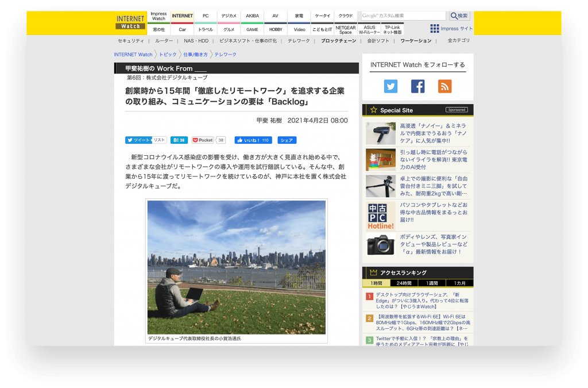The image size is (588, 388).
Task: Go to テレワーク category in subnav
Action: (299, 41)
